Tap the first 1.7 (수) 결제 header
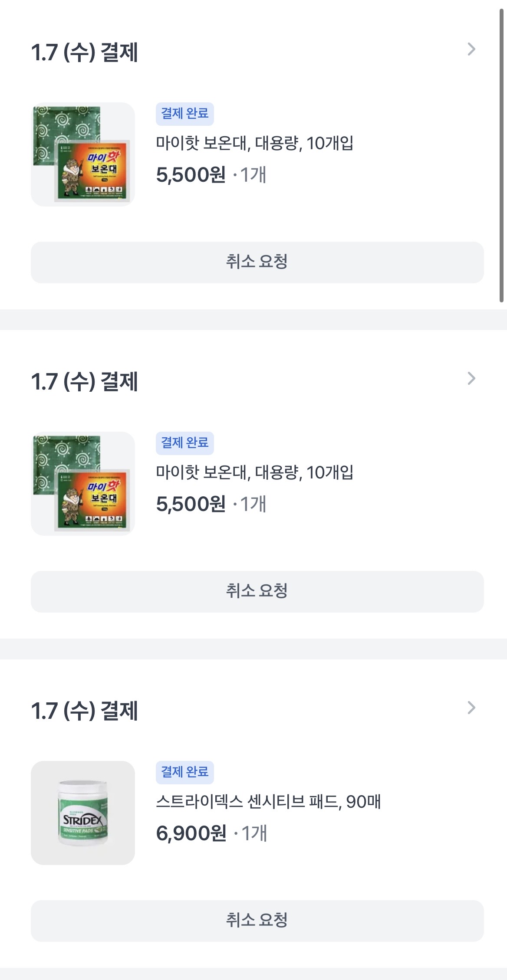This screenshot has width=507, height=980. (85, 52)
